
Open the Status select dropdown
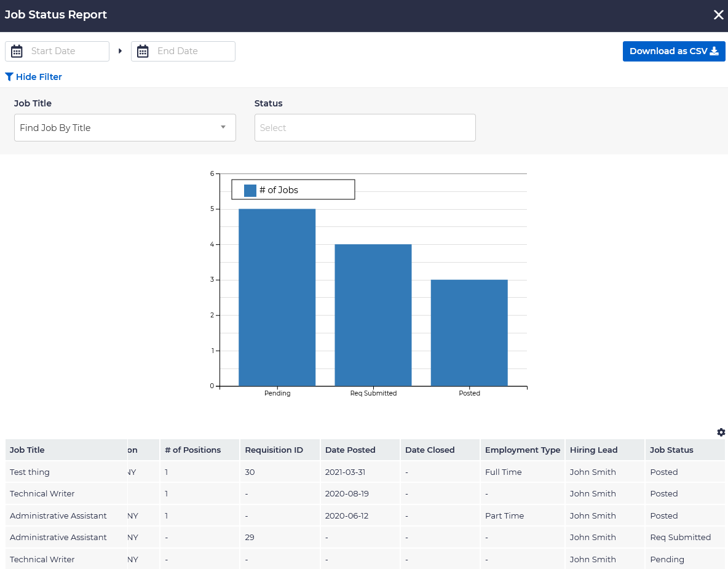tap(365, 128)
